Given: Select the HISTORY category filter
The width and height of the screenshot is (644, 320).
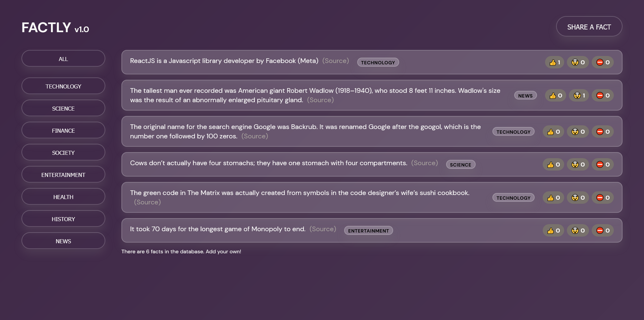Looking at the screenshot, I should coord(63,218).
